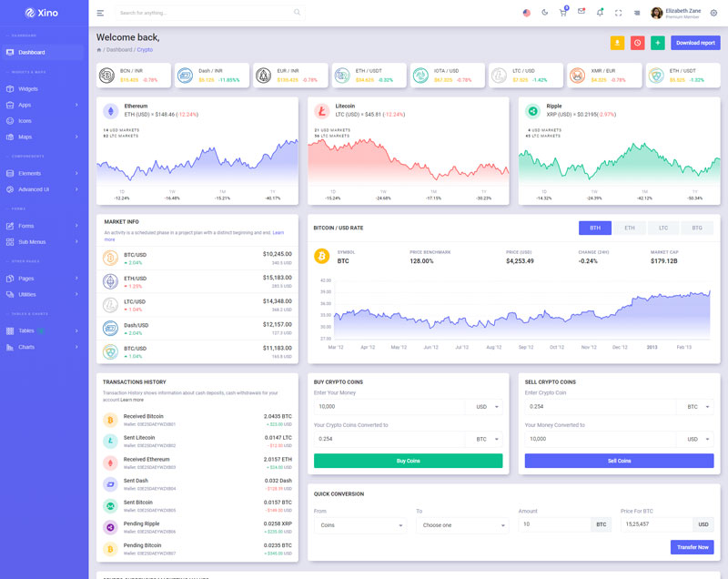The width and height of the screenshot is (728, 579).
Task: Switch to the ETH rate tab
Action: (629, 229)
